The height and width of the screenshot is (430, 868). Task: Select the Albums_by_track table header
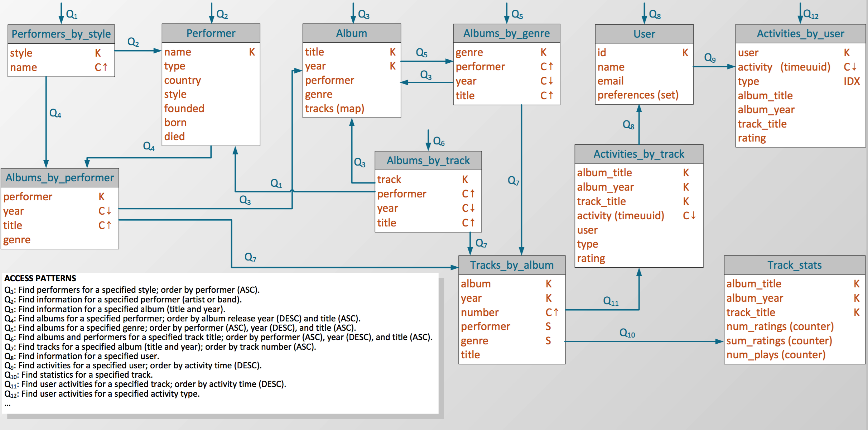coord(428,161)
